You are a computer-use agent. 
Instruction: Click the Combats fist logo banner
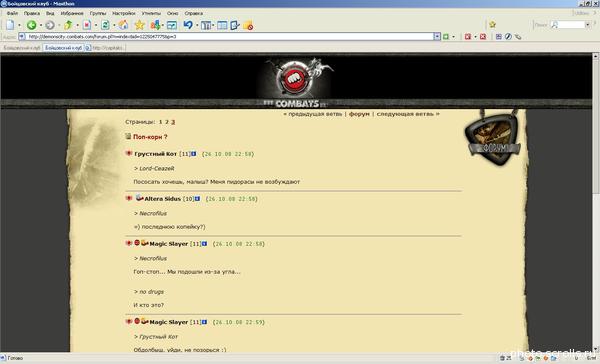coord(295,81)
